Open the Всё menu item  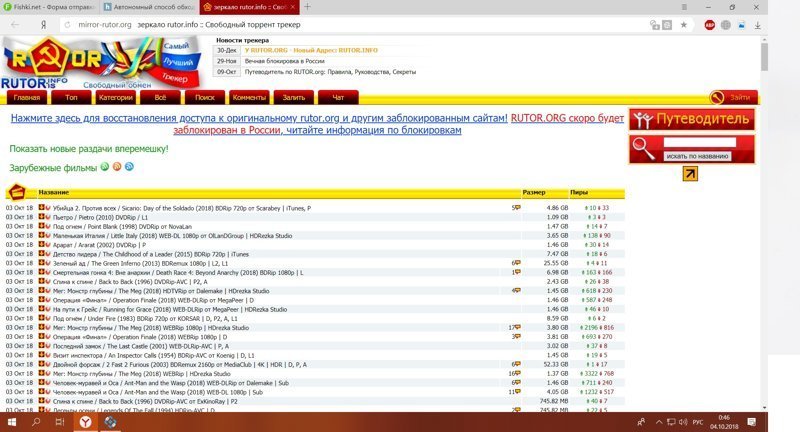coord(160,97)
